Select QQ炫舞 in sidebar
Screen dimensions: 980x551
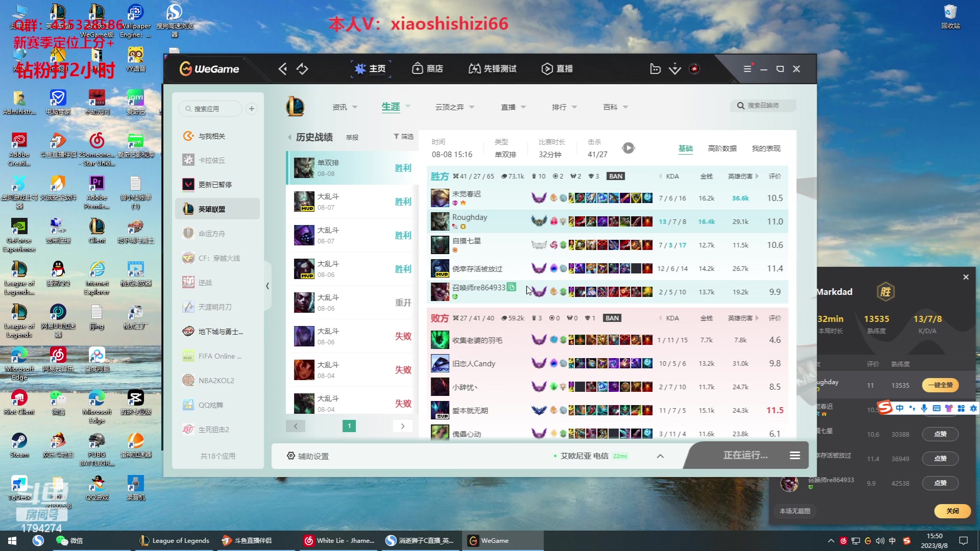(x=217, y=405)
